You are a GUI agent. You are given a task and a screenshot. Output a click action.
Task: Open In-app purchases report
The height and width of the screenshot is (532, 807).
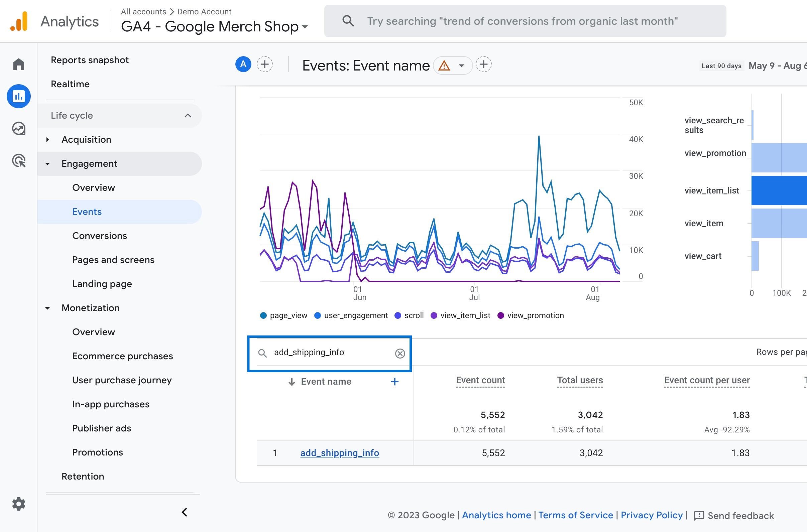pyautogui.click(x=111, y=404)
